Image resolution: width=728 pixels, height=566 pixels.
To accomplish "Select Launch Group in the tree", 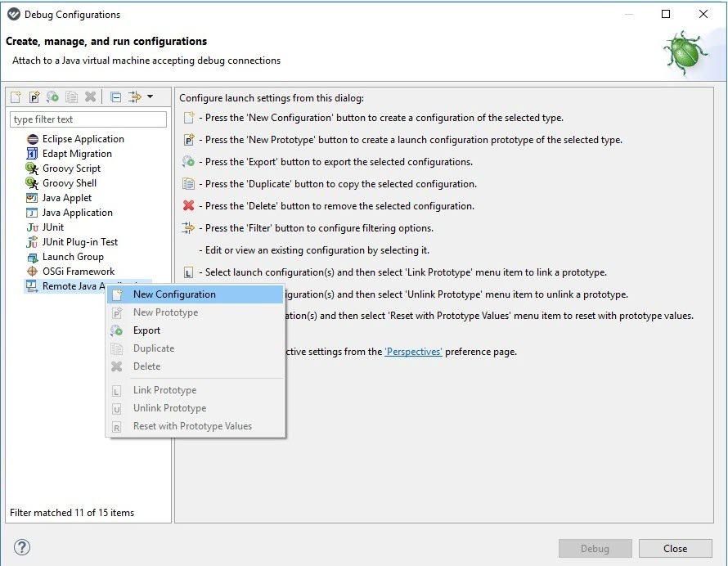I will click(x=73, y=257).
